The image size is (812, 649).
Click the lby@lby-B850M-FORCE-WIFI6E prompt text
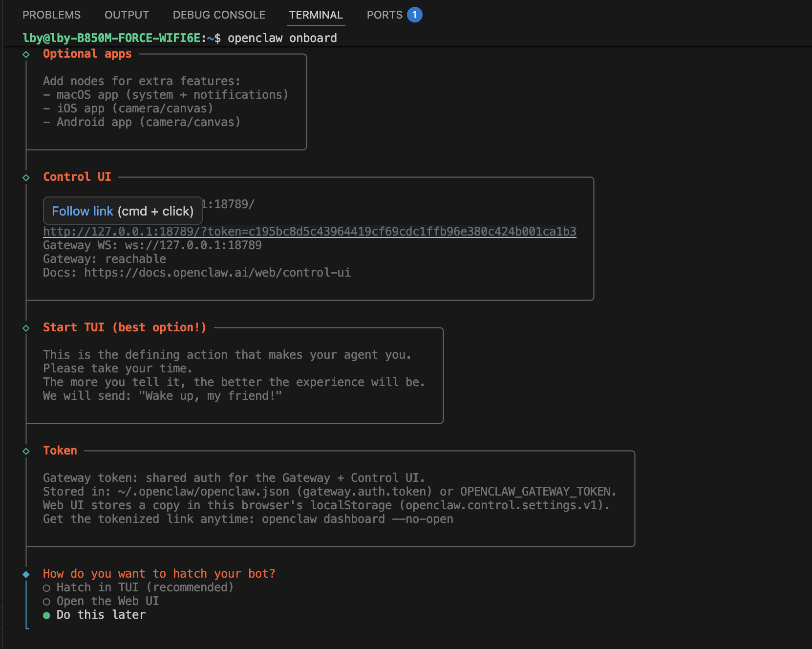(111, 38)
